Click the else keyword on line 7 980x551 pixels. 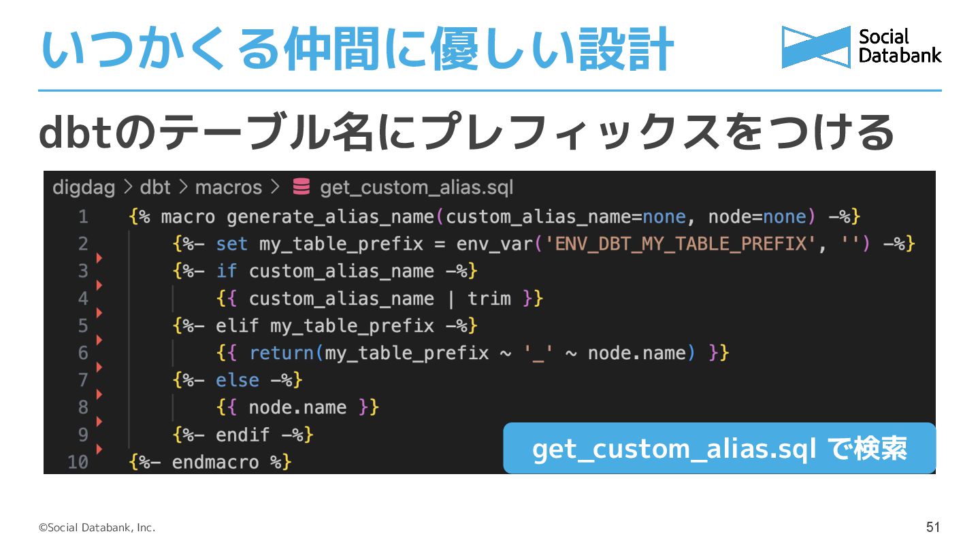point(238,380)
